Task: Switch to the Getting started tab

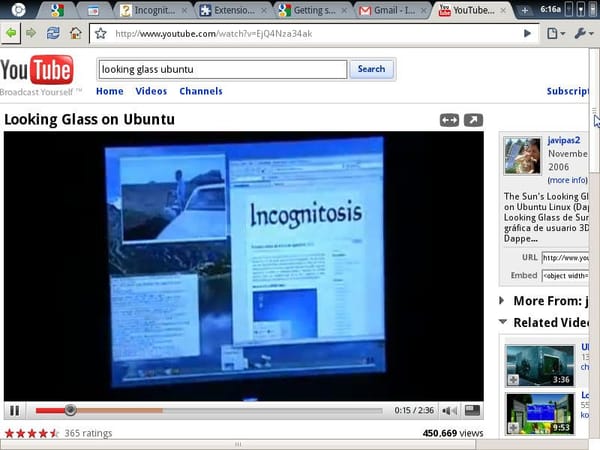Action: [313, 10]
